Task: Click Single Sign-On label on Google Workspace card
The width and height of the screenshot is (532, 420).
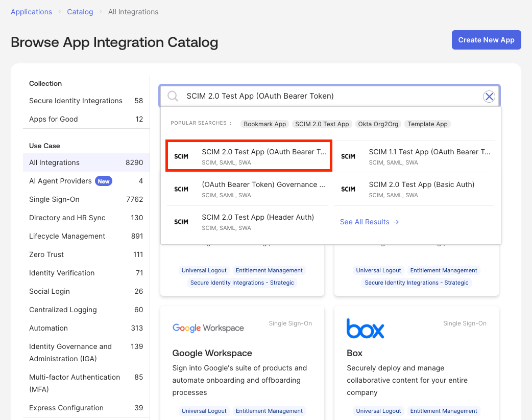Action: click(291, 323)
